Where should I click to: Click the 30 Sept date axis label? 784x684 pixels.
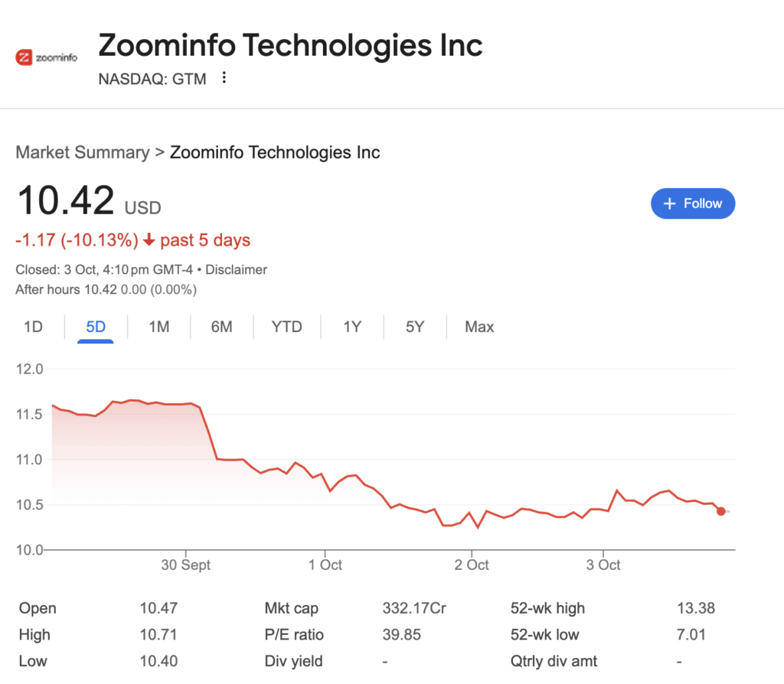[185, 565]
